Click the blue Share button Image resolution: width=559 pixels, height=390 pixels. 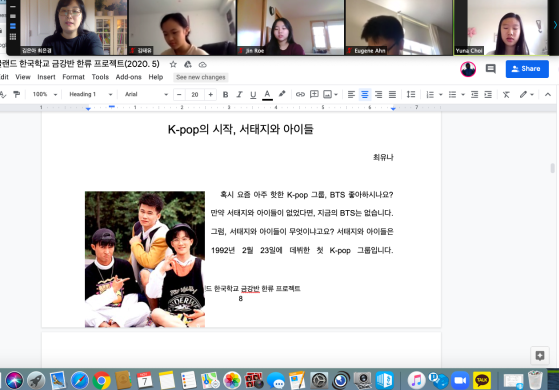[x=527, y=69]
